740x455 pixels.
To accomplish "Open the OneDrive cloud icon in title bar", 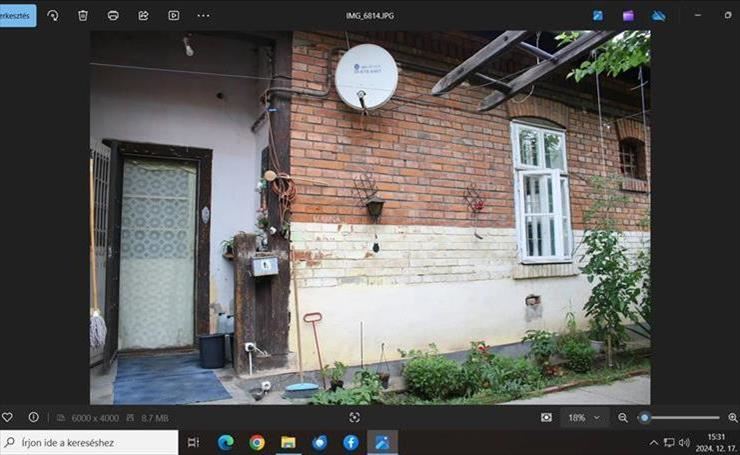I will tap(658, 15).
